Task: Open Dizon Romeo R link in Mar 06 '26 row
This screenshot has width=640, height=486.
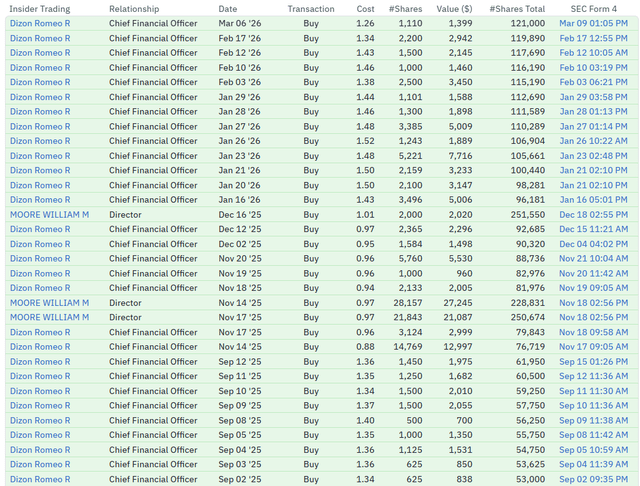Action: click(40, 23)
